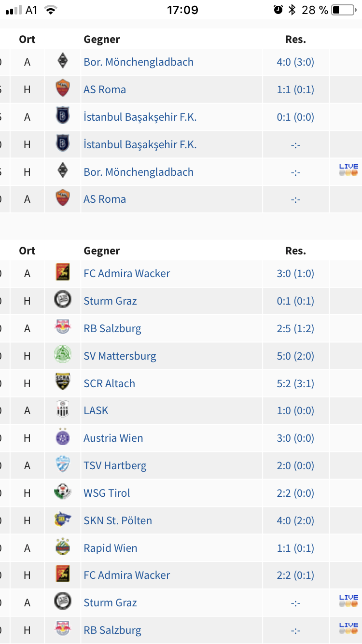Select the LASK club logo
Image resolution: width=362 pixels, height=644 pixels.
click(x=63, y=410)
